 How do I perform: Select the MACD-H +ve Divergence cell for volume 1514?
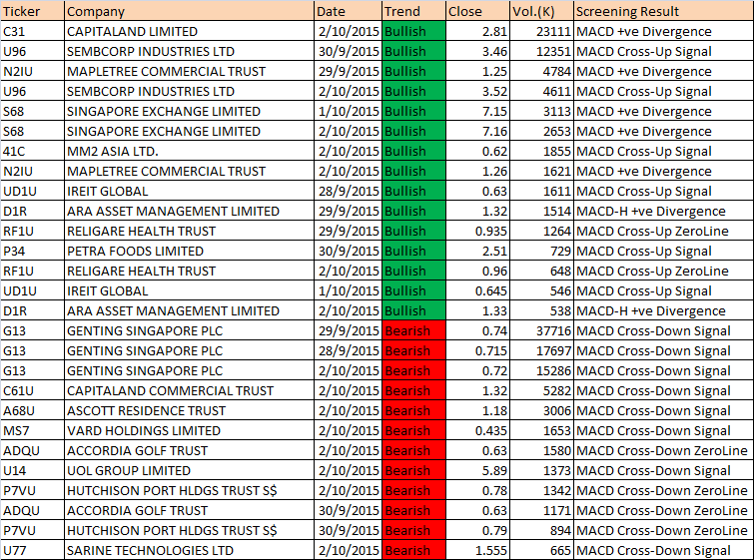[663, 211]
